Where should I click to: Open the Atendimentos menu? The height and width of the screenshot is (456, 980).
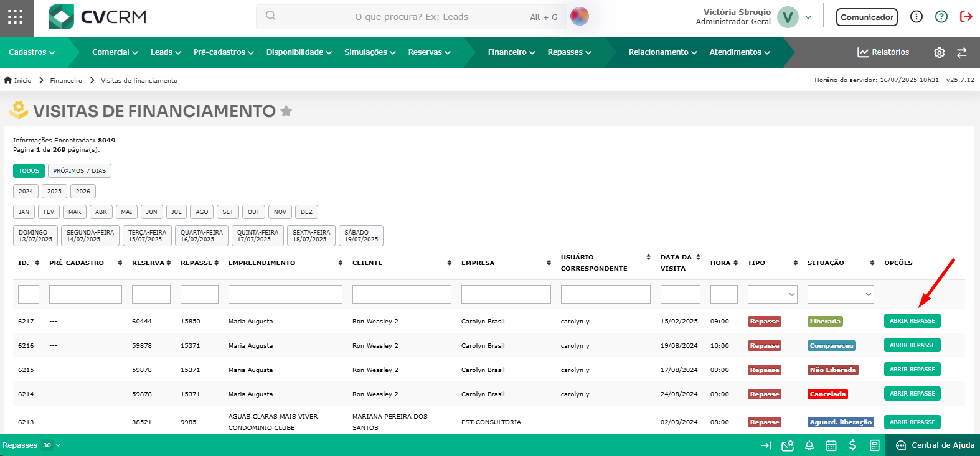(x=740, y=52)
